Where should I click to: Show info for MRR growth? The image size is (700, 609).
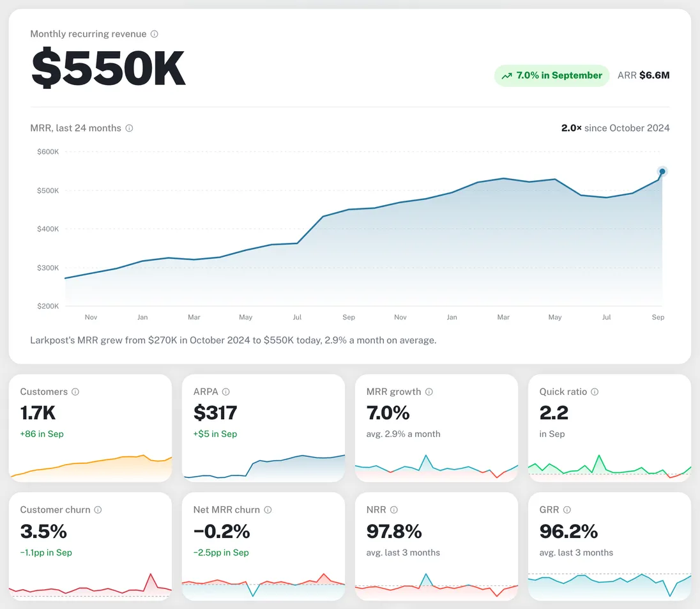(429, 392)
